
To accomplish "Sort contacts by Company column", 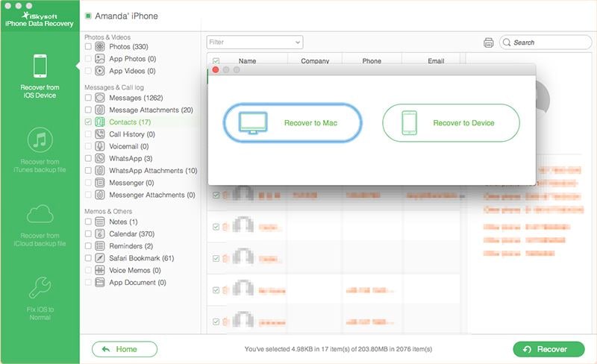I will tap(315, 60).
